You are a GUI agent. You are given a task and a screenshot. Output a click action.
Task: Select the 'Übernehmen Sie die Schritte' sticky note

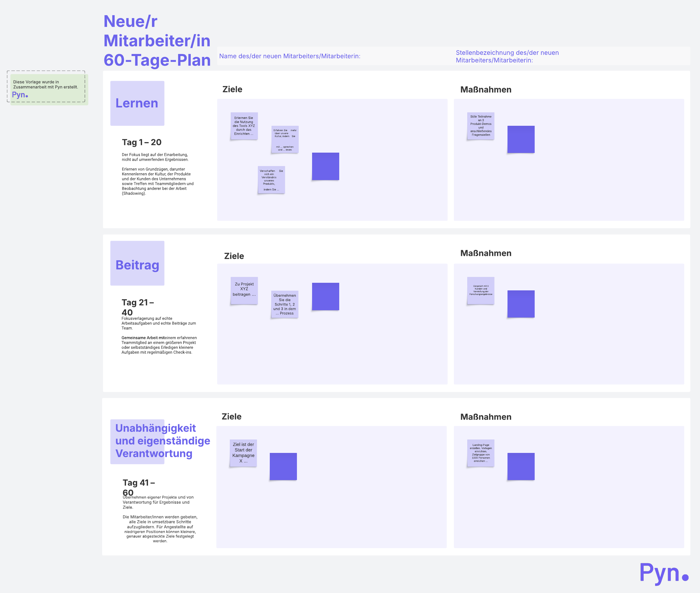click(x=284, y=304)
